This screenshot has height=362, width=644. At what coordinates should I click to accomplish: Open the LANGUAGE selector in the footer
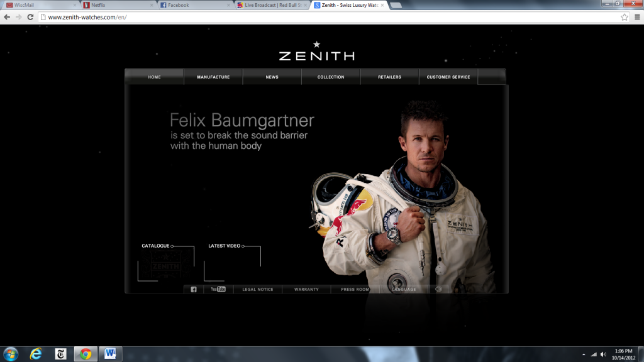coord(404,289)
